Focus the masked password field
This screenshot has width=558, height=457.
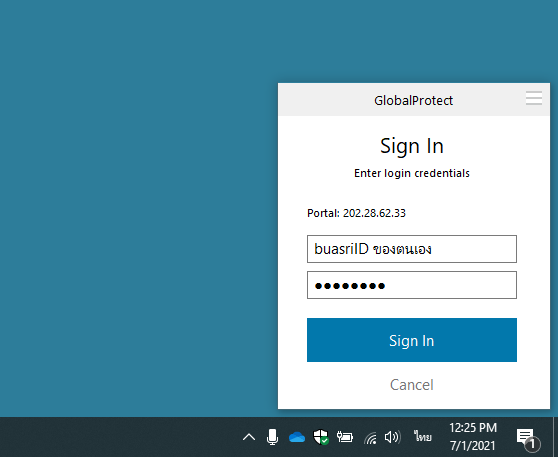(x=412, y=285)
